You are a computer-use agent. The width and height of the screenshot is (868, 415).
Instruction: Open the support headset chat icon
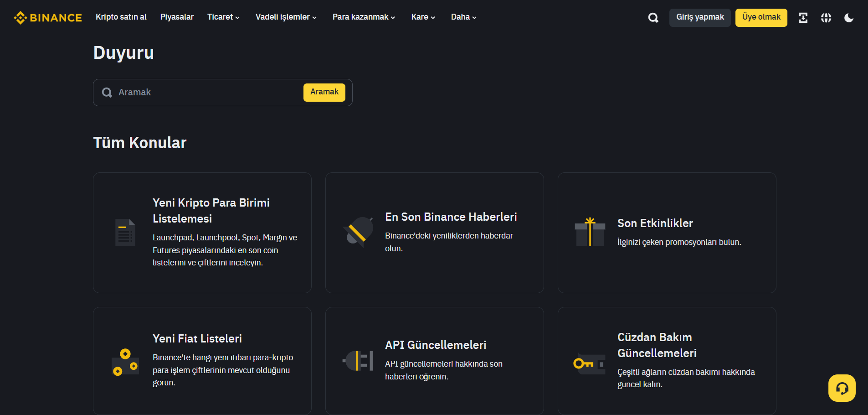pos(842,388)
